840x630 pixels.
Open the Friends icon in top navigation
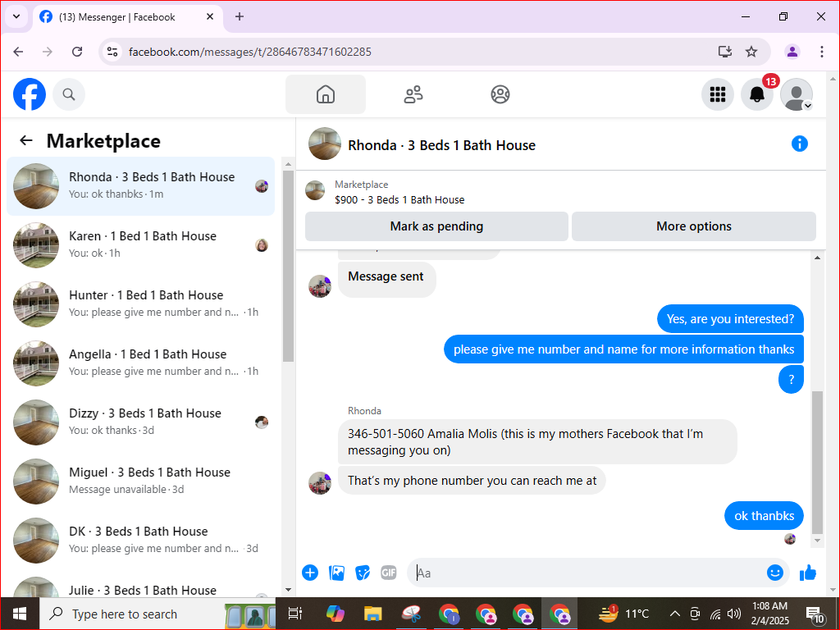[x=413, y=94]
